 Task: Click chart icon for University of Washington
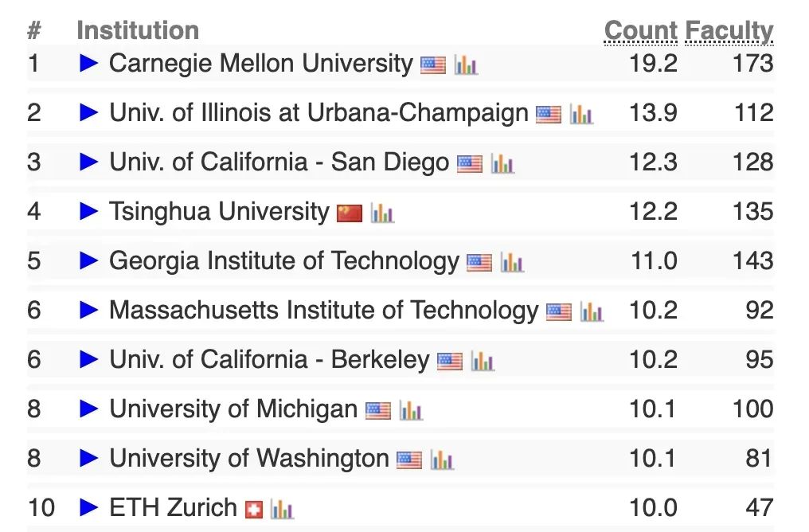point(442,460)
